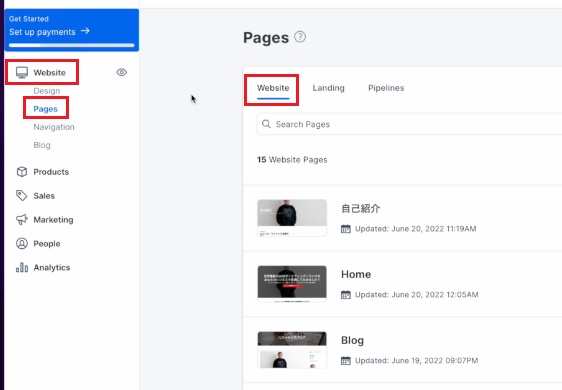Click the calendar icon on the Home row
Screen dimensions: 562x390
[346, 295]
